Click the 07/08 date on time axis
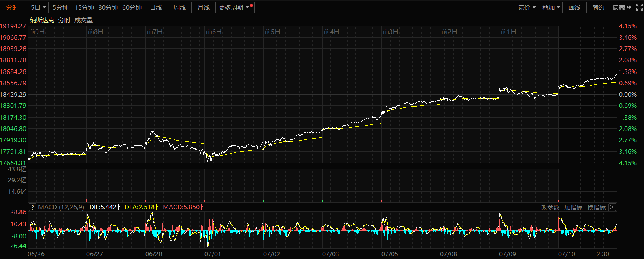Screen dimensions: 644x259 (448, 254)
